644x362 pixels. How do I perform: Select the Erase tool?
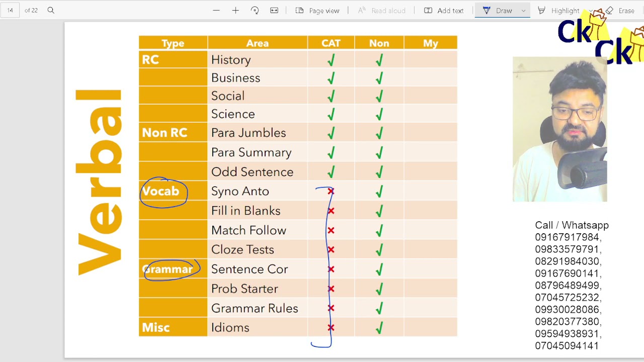click(x=620, y=10)
